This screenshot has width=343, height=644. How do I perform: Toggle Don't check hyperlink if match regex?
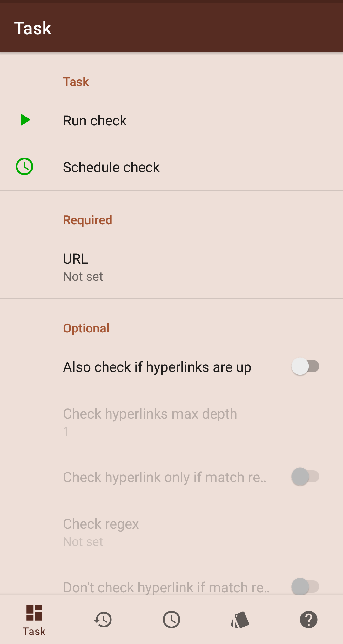(x=305, y=587)
